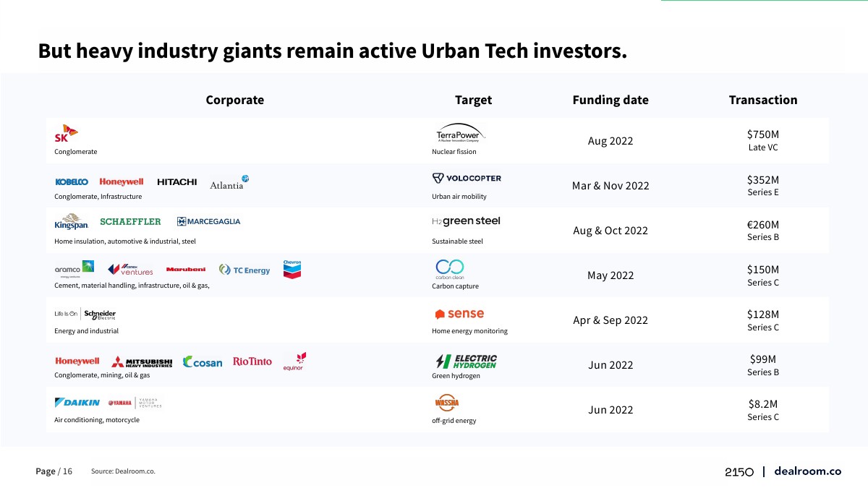Viewport: 868px width, 488px height.
Task: Select the Funding date column header
Action: (x=610, y=100)
